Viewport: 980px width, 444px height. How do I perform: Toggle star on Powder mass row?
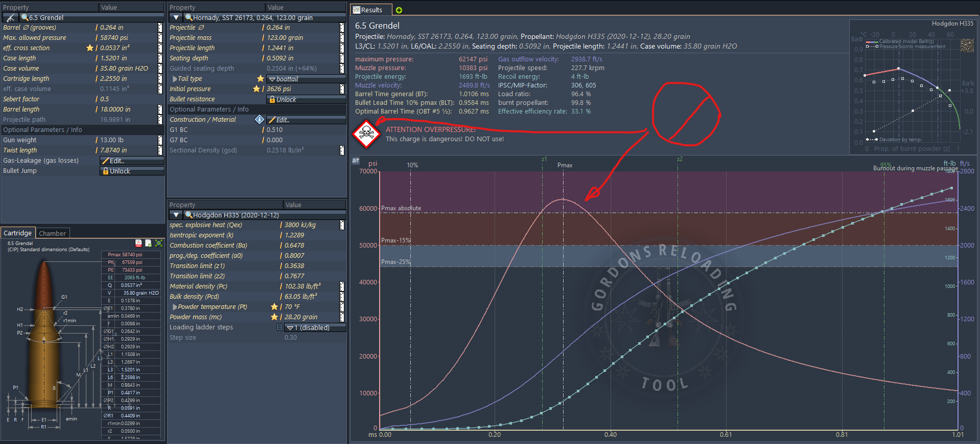pyautogui.click(x=274, y=317)
